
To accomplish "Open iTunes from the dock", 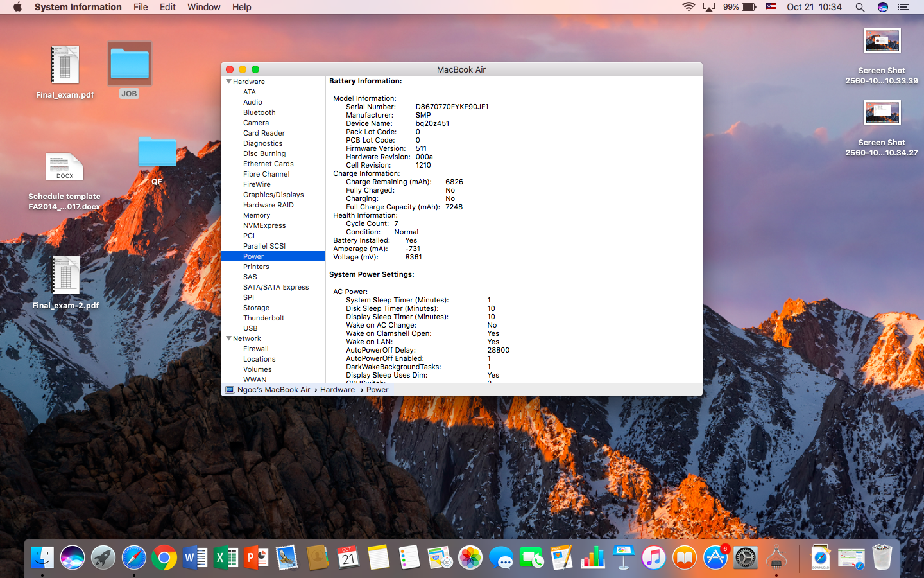I will pos(653,557).
